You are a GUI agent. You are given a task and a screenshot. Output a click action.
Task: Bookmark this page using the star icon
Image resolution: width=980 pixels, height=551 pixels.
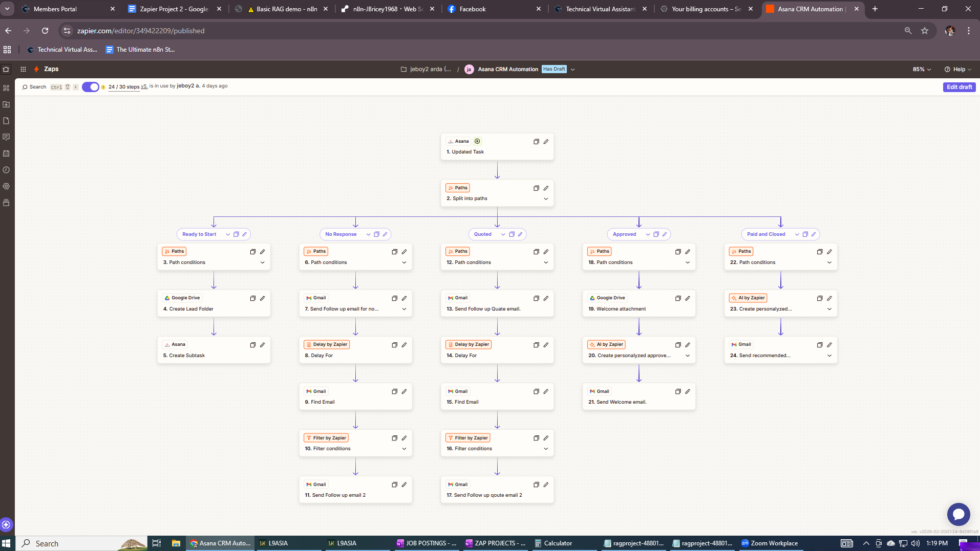coord(925,31)
